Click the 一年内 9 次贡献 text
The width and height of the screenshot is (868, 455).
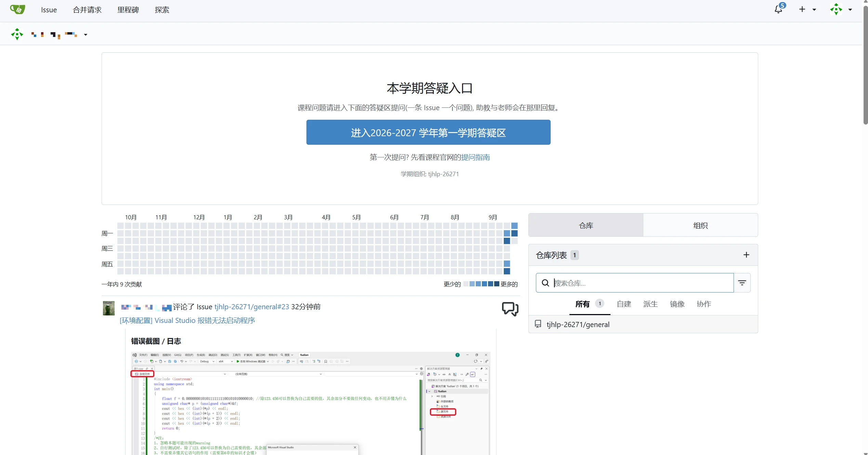pos(121,284)
